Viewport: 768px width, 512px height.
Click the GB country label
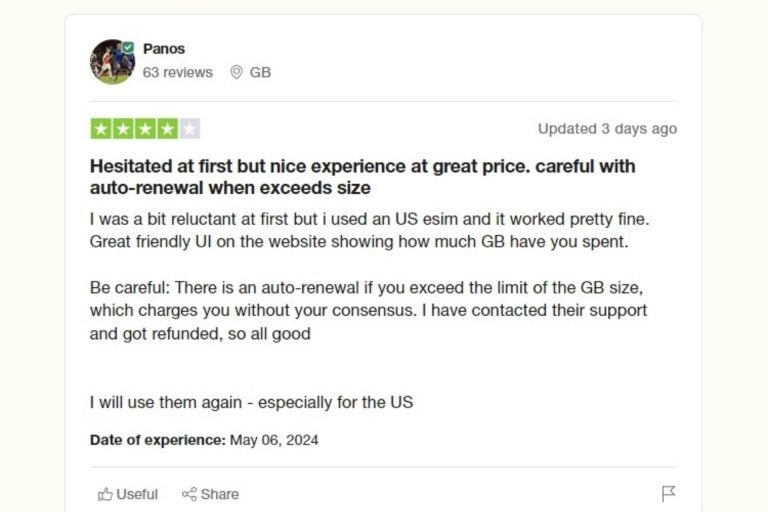[x=260, y=72]
